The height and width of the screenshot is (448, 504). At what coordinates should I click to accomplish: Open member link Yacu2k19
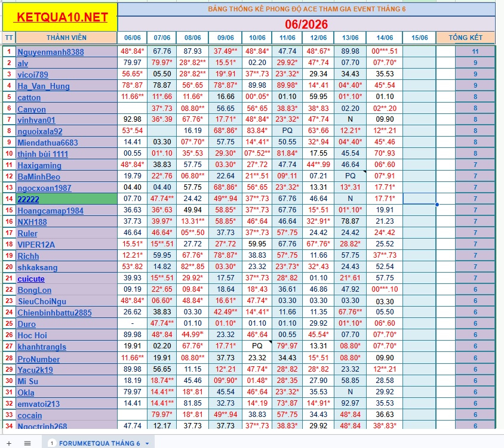[x=35, y=370]
